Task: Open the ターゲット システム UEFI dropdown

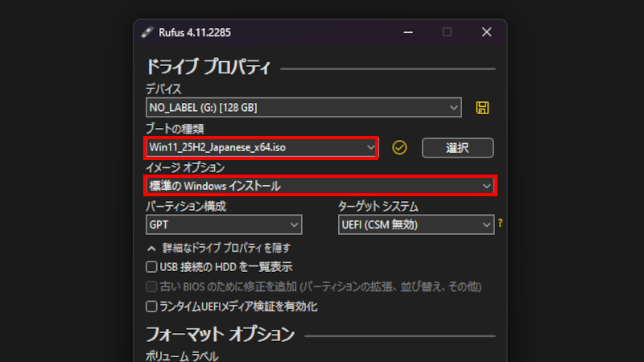Action: (x=415, y=224)
